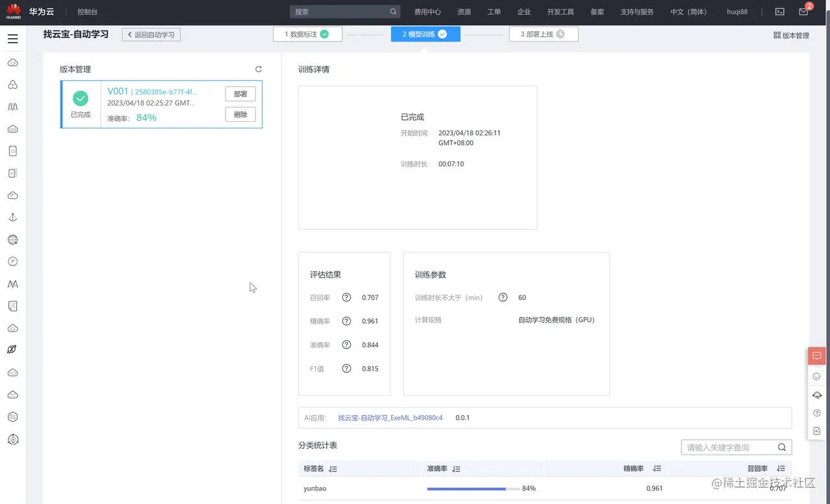The width and height of the screenshot is (830, 504).
Task: Select step 2 模型训练 tab
Action: 425,34
